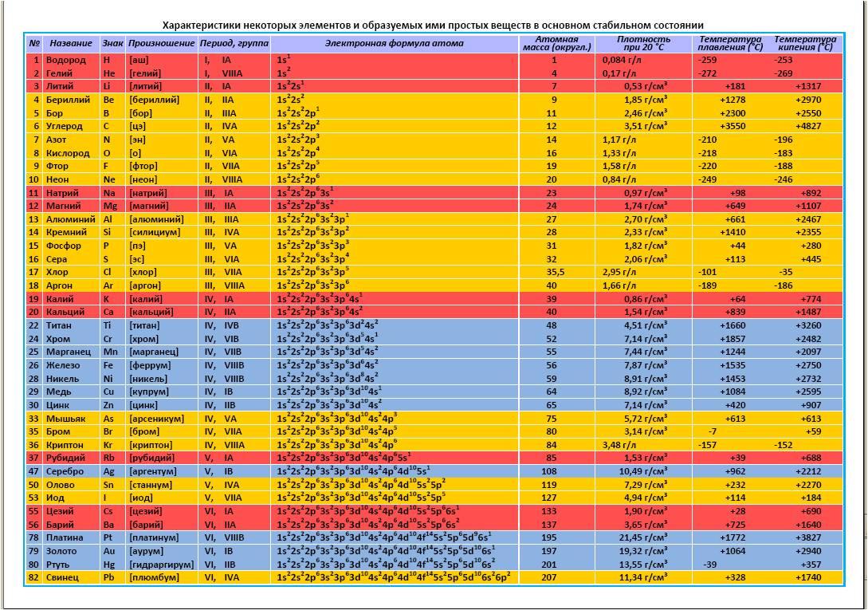This screenshot has height=610, width=868.
Task: Click density '0,084 г/л' for Водород
Action: [x=622, y=60]
